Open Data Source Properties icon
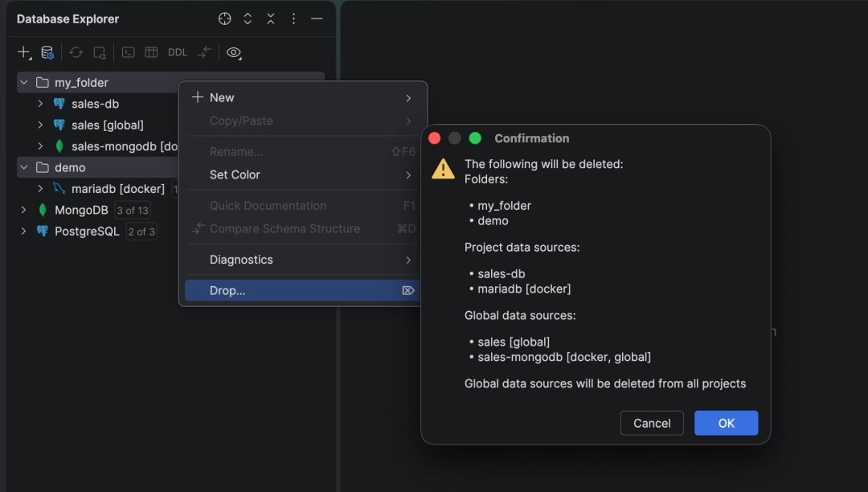Viewport: 868px width, 492px height. 47,52
